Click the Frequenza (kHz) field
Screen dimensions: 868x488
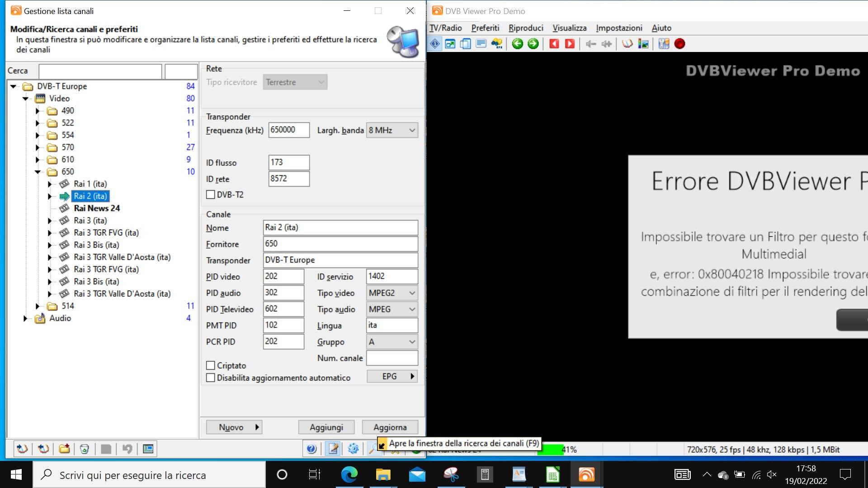click(289, 130)
